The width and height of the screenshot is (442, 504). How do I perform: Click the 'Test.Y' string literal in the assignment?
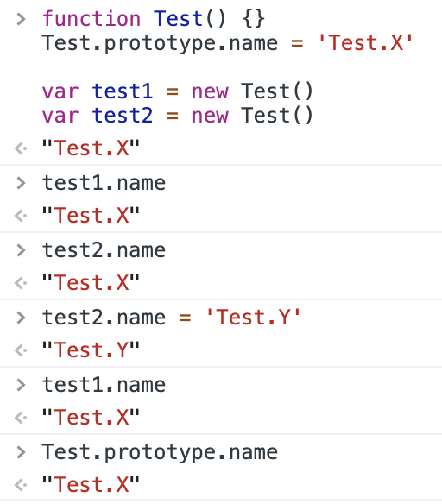(x=253, y=318)
